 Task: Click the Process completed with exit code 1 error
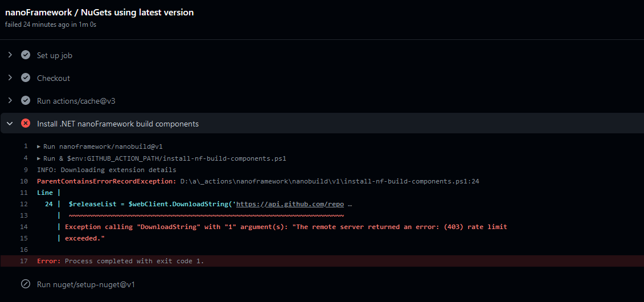(x=134, y=261)
